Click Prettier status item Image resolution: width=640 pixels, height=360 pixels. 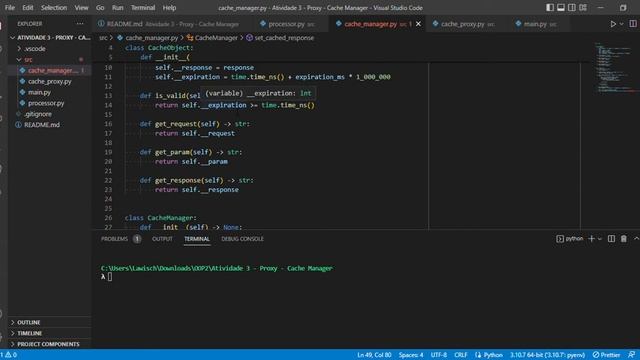pyautogui.click(x=606, y=355)
